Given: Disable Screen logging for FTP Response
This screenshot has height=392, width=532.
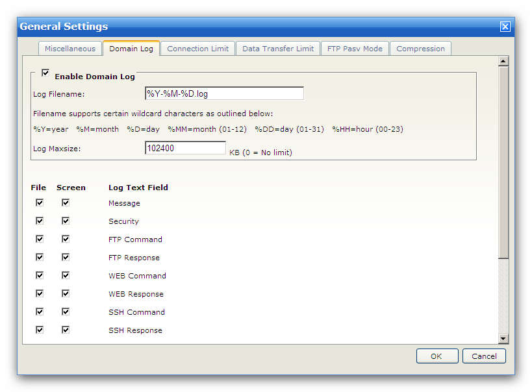Looking at the screenshot, I should 66,258.
